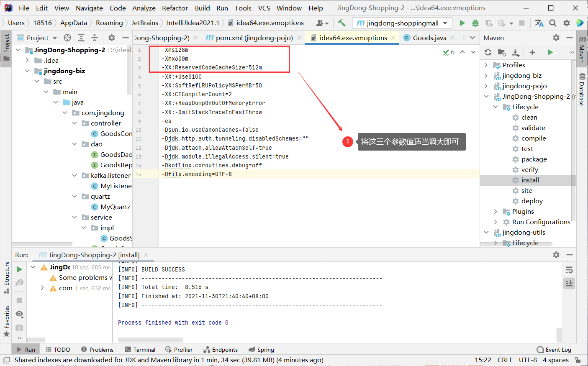Open the Event Log
The width and height of the screenshot is (588, 366).
pos(554,350)
